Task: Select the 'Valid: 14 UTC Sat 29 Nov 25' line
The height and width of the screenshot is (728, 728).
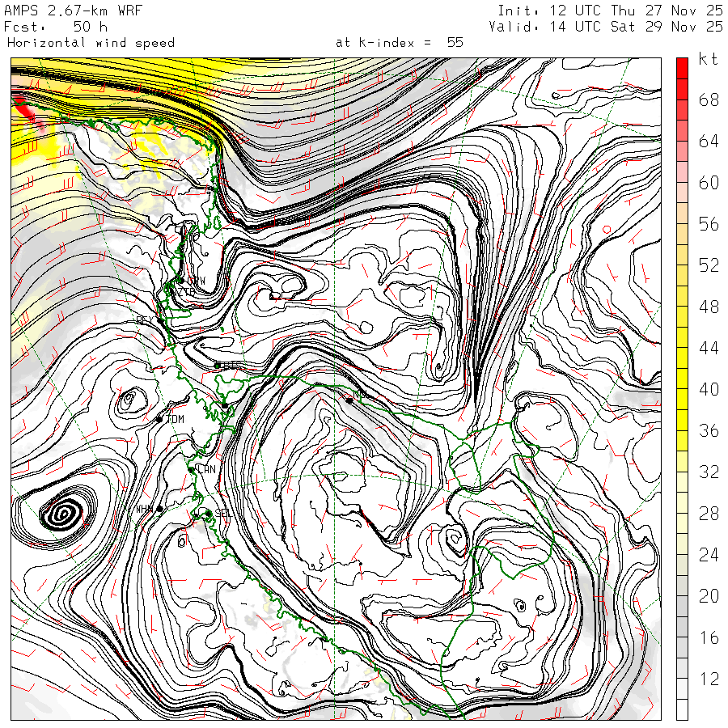Action: pyautogui.click(x=605, y=27)
